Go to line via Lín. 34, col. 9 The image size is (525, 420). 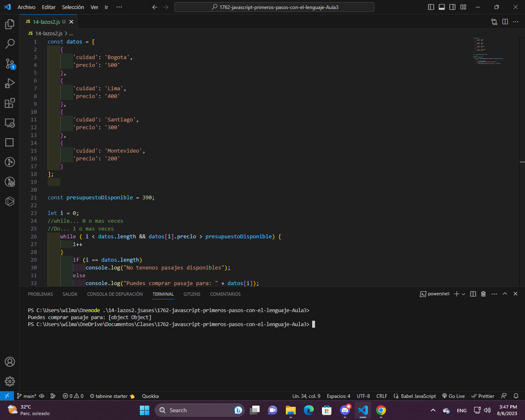(x=306, y=396)
